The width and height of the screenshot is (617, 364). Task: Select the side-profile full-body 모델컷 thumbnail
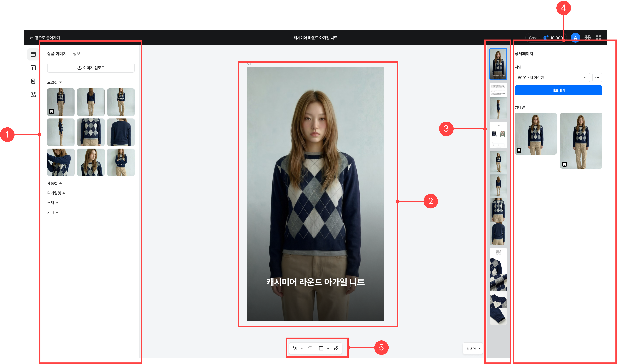(61, 132)
